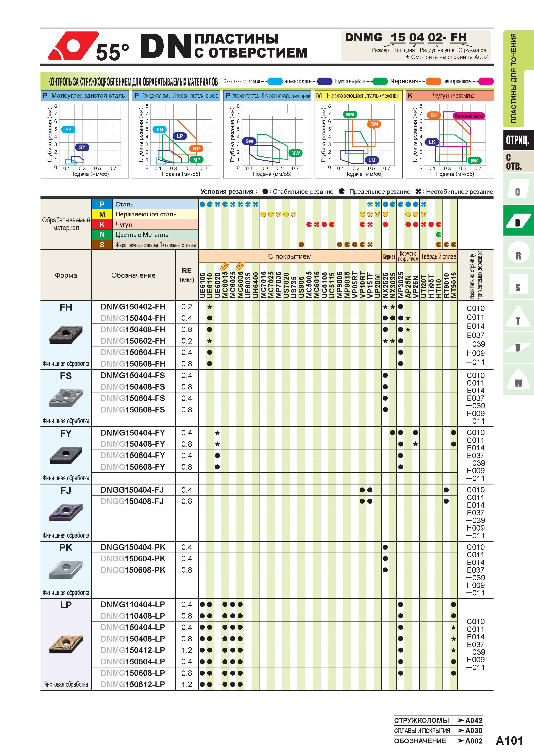Viewport: 534px width, 756px height.
Task: Click the Стабильное резание solid circle legend symbol
Action: (265, 191)
